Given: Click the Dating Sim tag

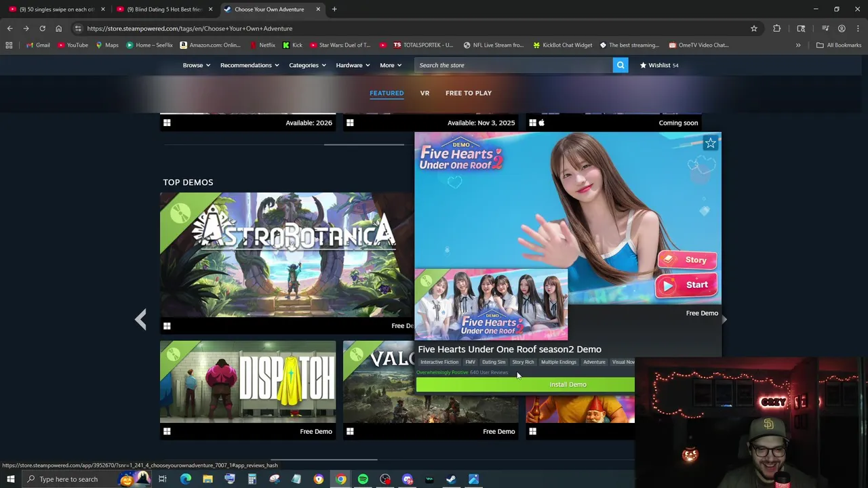Looking at the screenshot, I should [494, 362].
